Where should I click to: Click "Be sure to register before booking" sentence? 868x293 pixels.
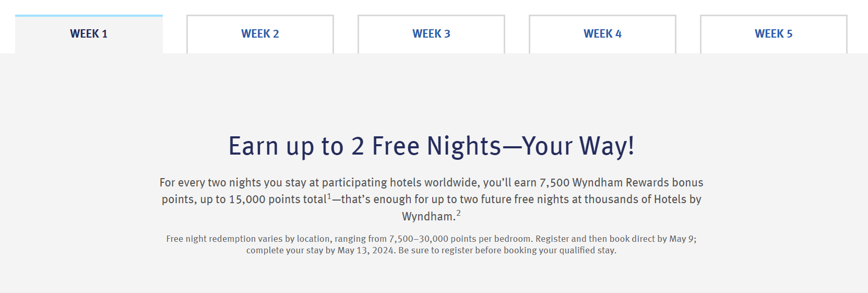(507, 250)
